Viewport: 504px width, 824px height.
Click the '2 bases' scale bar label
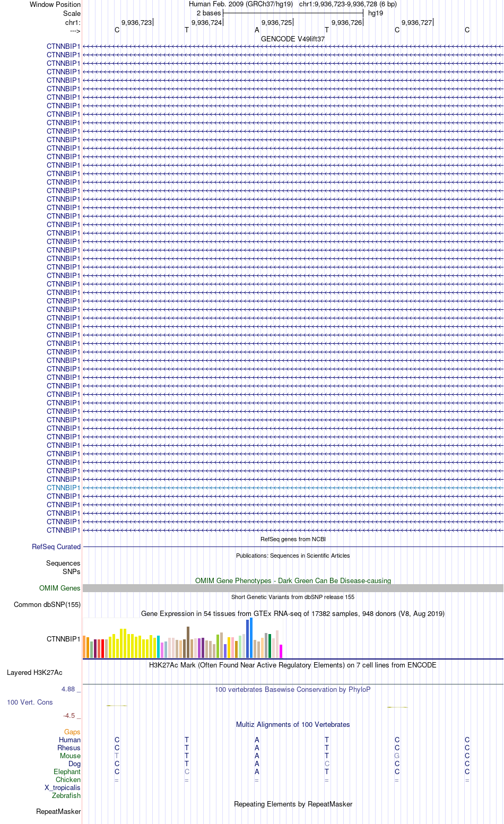(208, 13)
